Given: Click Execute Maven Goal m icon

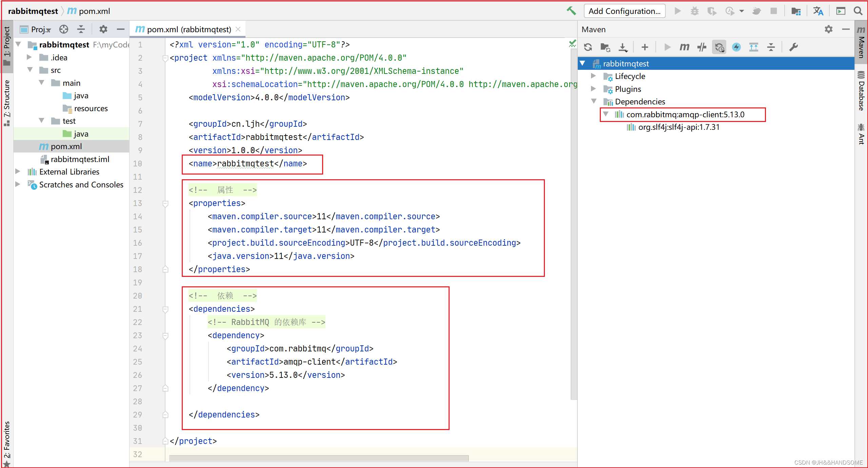Looking at the screenshot, I should pyautogui.click(x=684, y=47).
